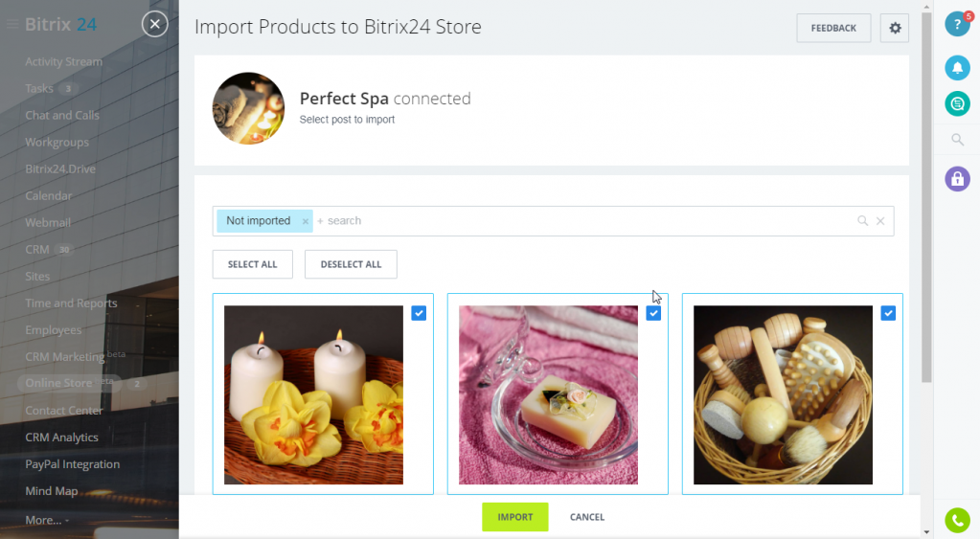Open the settings gear next to Feedback

(895, 28)
